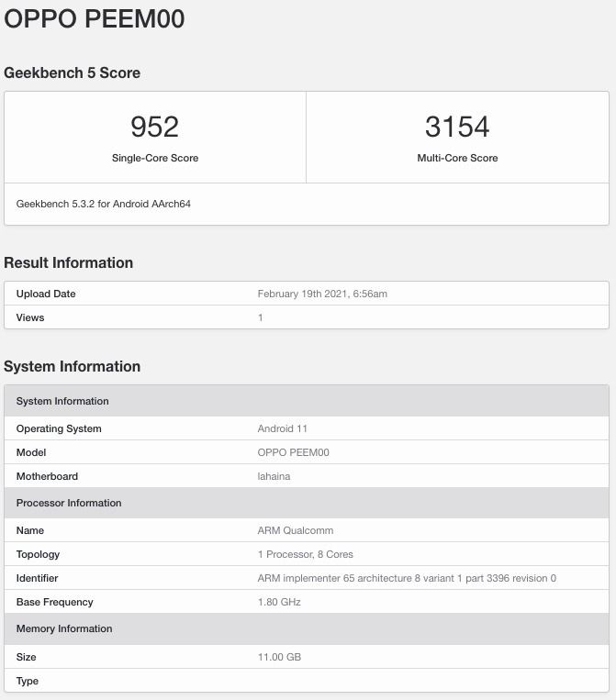Click the OPPO PEEM00 model value
The height and width of the screenshot is (700, 616).
coord(293,452)
